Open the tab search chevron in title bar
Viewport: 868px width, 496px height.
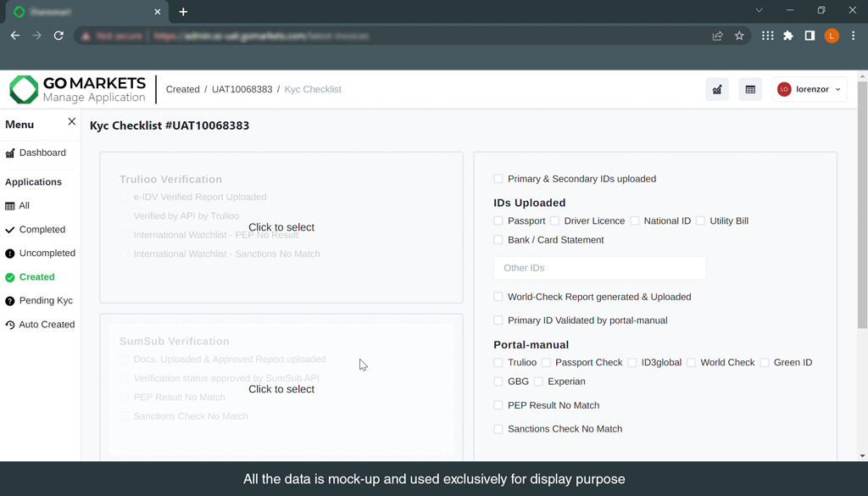tap(759, 10)
